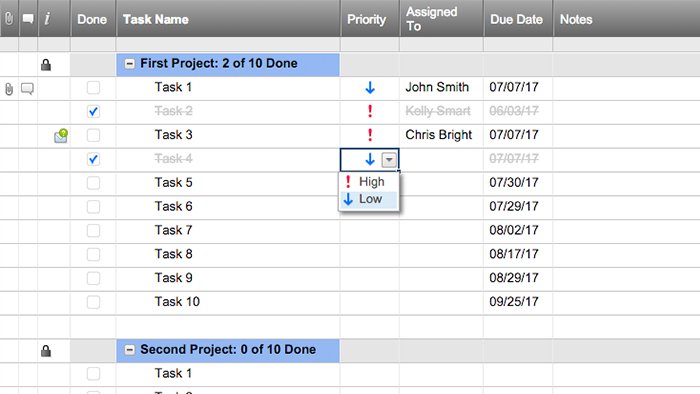Open the Task 1 row comment bubble
This screenshot has width=700, height=394.
tap(27, 88)
